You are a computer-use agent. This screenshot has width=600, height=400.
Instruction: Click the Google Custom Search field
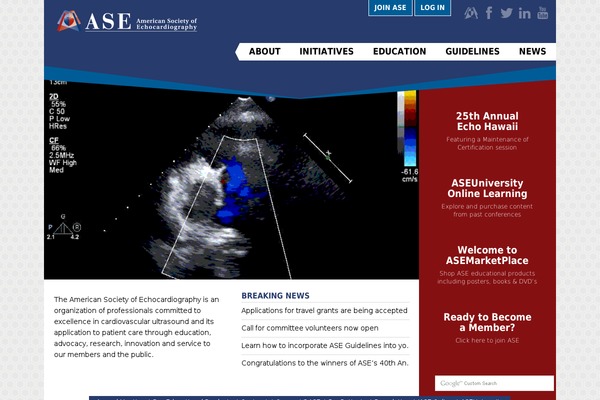point(494,383)
